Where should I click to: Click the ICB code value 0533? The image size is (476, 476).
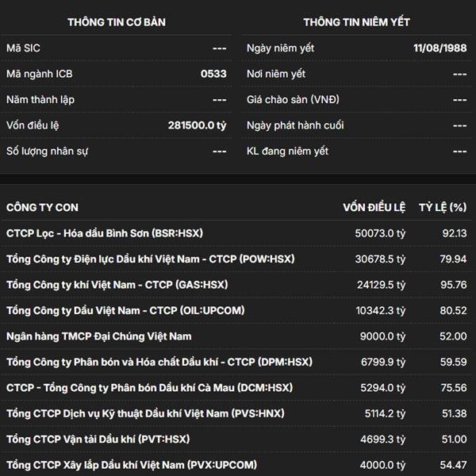[x=213, y=74]
